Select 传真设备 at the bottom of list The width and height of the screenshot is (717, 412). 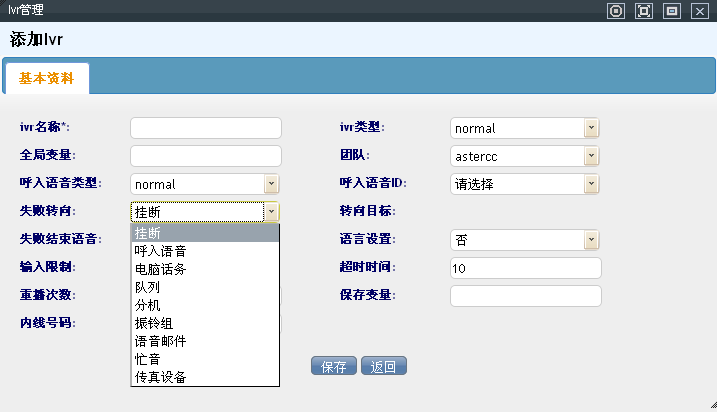pyautogui.click(x=205, y=377)
